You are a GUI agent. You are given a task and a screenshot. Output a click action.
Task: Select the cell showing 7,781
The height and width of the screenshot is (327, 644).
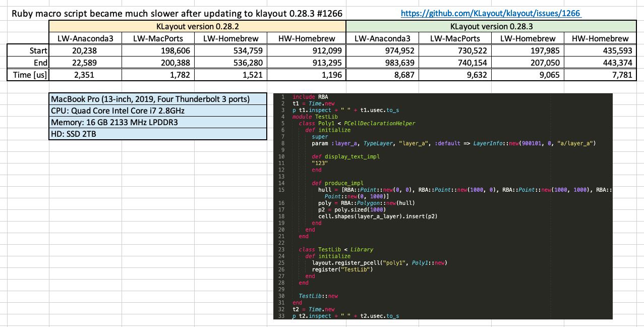pos(600,75)
